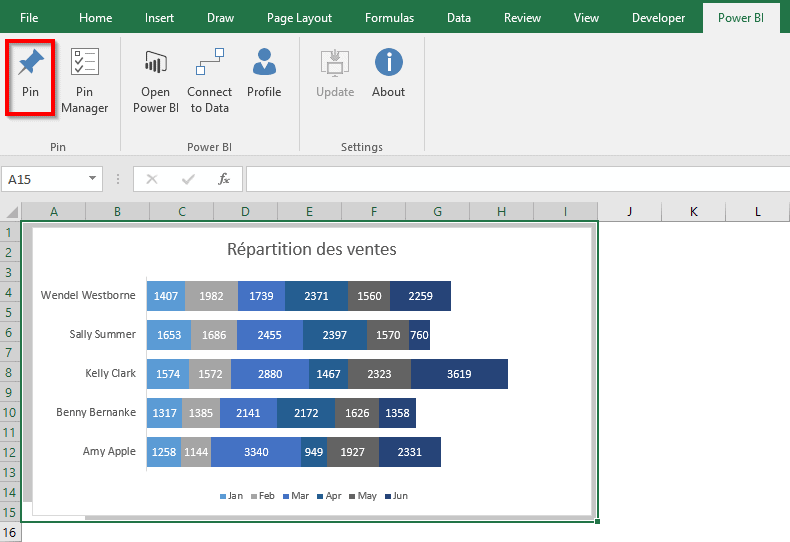The image size is (790, 542).
Task: Click the chart title Répartition des ventes
Action: click(311, 249)
